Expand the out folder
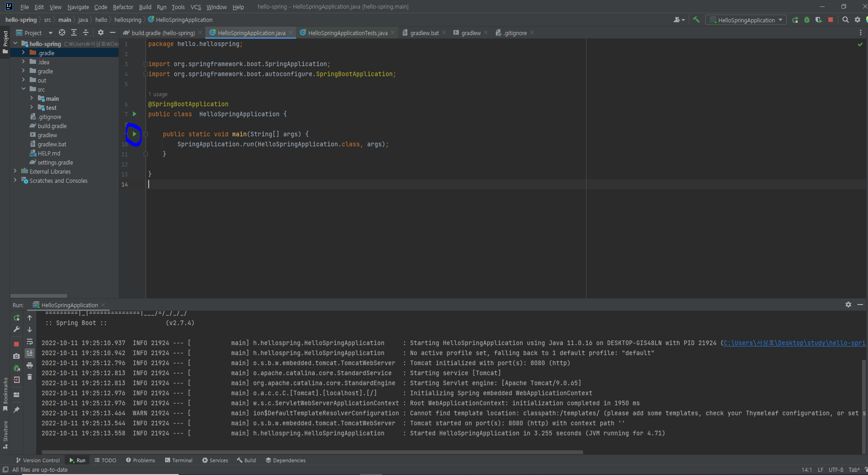 pyautogui.click(x=23, y=80)
